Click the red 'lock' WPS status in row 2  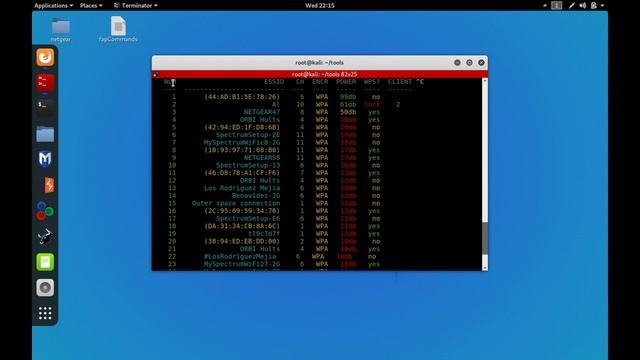pyautogui.click(x=372, y=104)
